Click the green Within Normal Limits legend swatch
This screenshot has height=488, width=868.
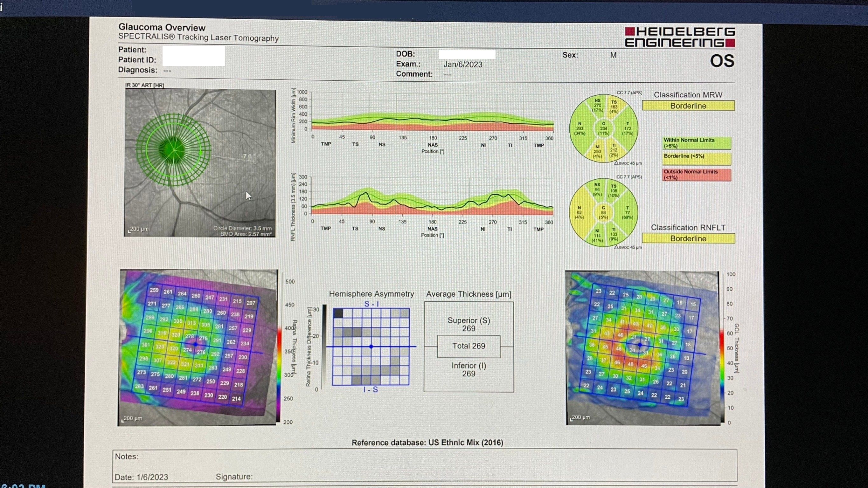[x=697, y=143]
